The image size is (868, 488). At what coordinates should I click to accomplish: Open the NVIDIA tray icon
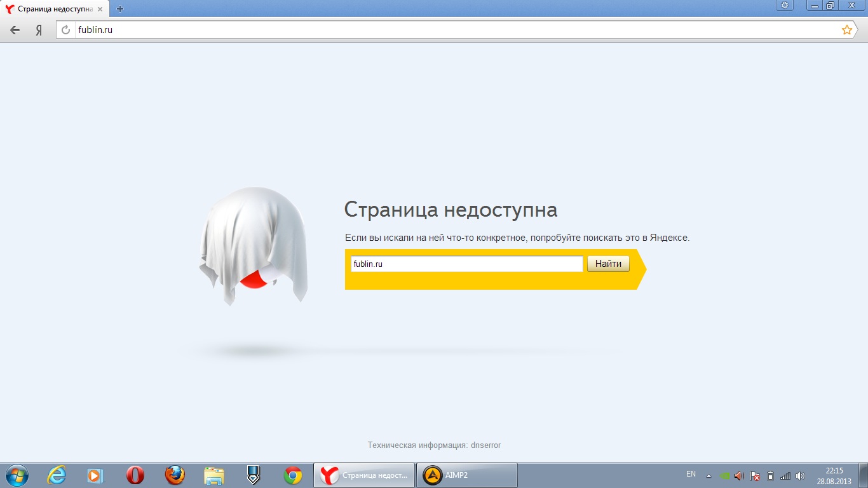(x=725, y=475)
